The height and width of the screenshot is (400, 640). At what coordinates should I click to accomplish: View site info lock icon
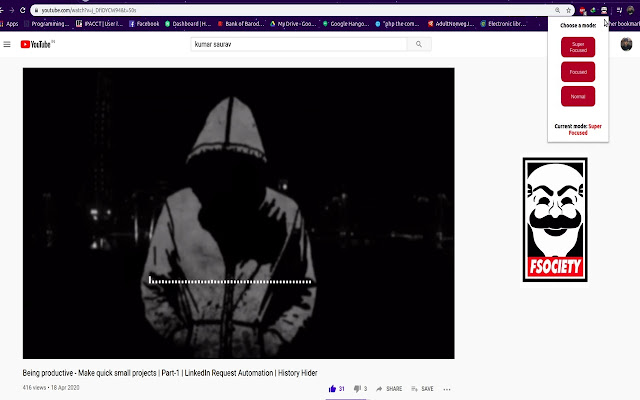[36, 10]
